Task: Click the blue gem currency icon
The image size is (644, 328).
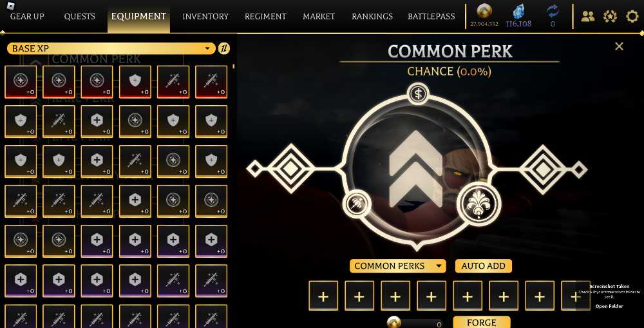Action: (519, 11)
